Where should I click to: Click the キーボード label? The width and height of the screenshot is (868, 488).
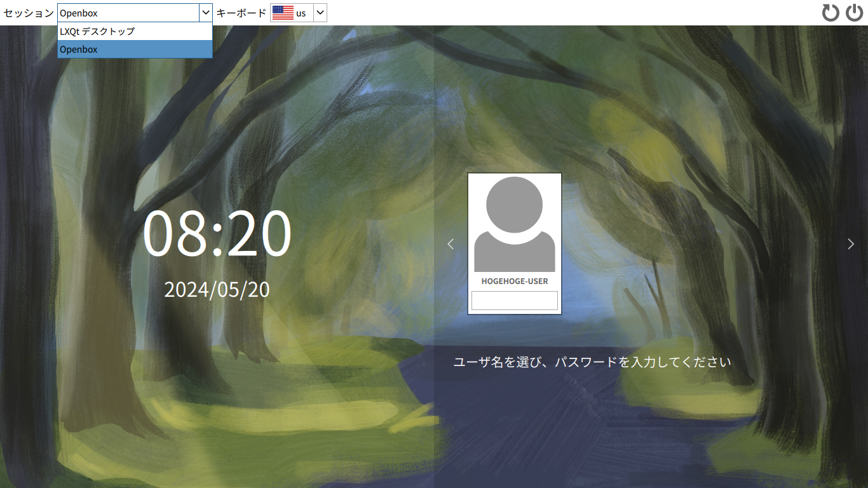point(241,13)
